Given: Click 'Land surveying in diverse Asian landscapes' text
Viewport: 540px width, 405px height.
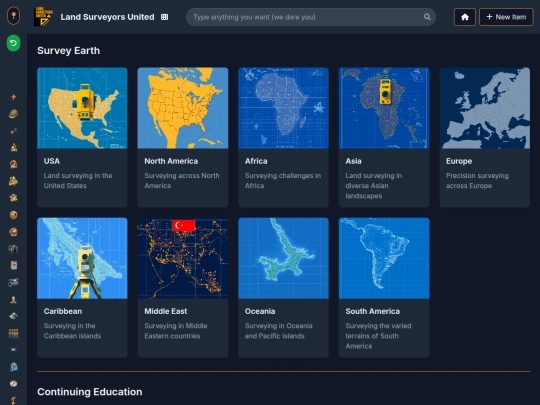Looking at the screenshot, I should 374,186.
